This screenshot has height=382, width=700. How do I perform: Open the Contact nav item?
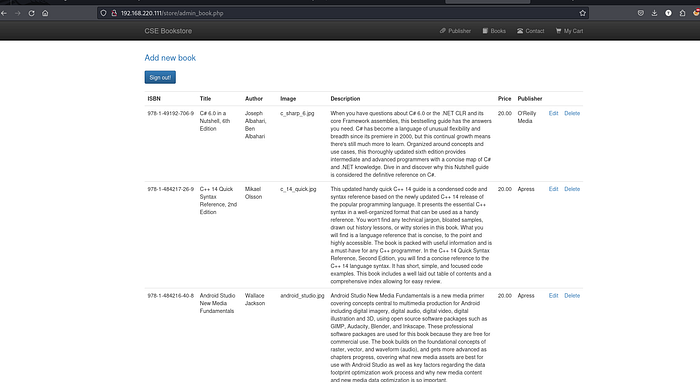tap(530, 31)
